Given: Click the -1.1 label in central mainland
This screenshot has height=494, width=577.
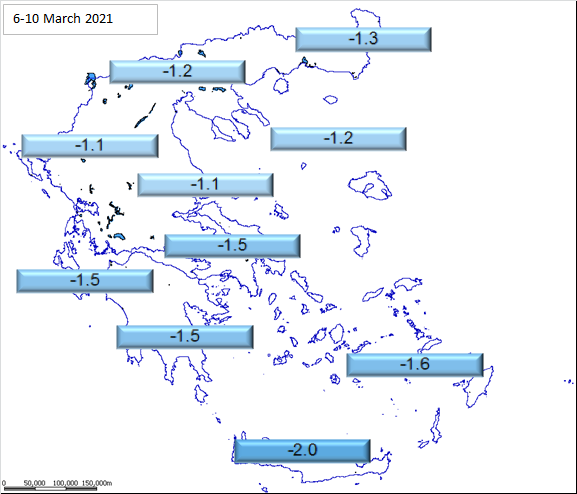Looking at the screenshot, I should pyautogui.click(x=205, y=184).
